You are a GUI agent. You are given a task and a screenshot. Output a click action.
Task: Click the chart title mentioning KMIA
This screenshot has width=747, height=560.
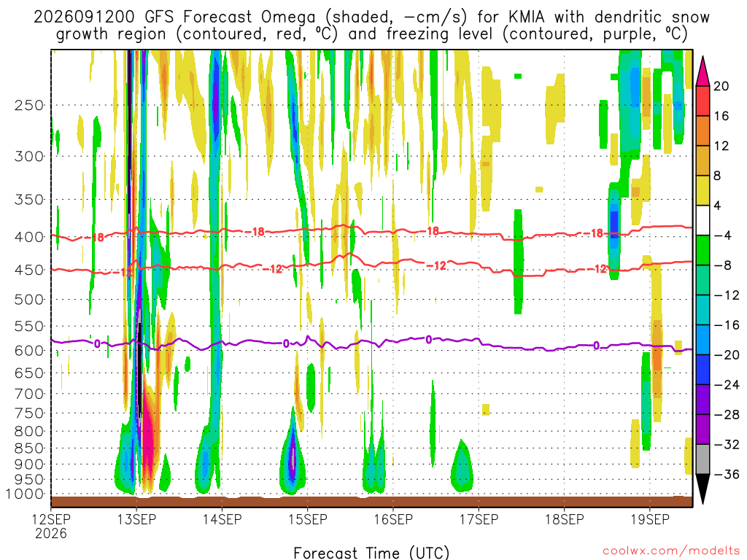(371, 26)
